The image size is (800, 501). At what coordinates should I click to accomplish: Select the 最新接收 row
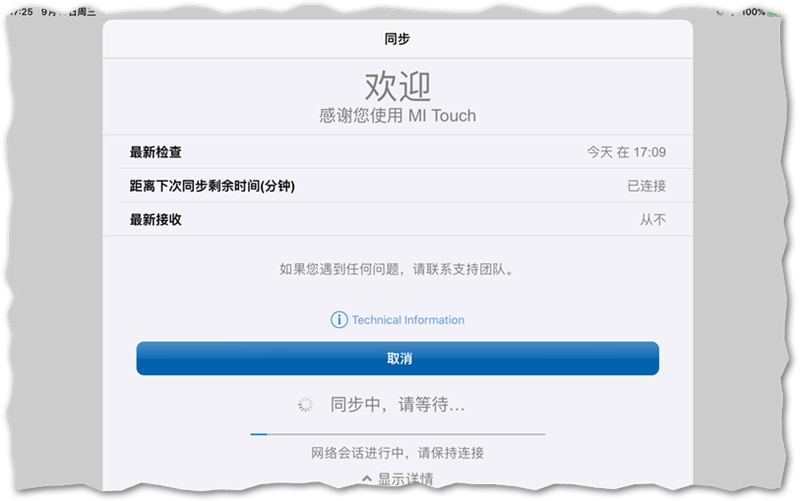397,220
